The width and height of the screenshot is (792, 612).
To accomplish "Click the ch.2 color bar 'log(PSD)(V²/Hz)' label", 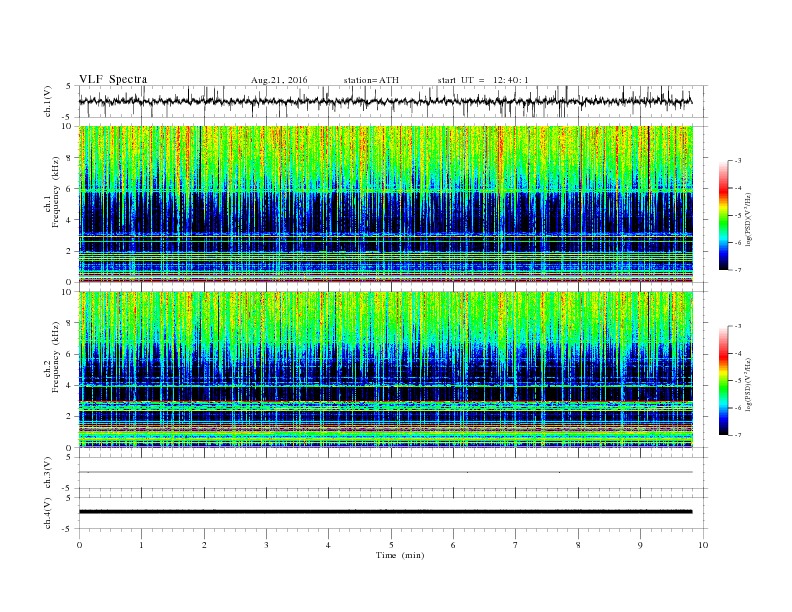I will coord(748,384).
